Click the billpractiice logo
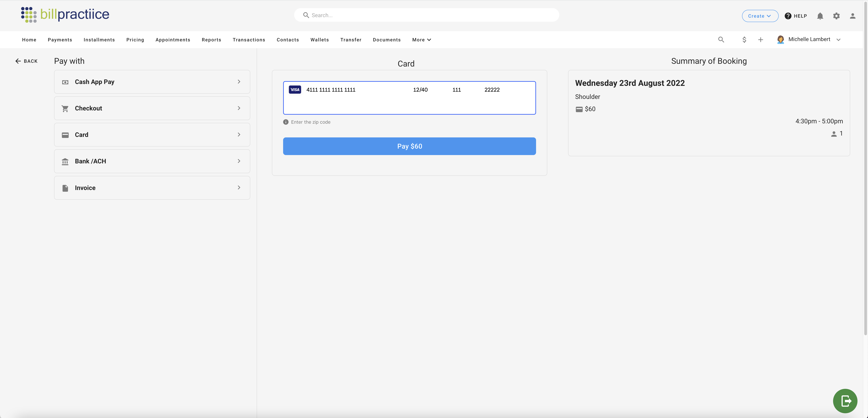868x418 pixels. tap(65, 14)
